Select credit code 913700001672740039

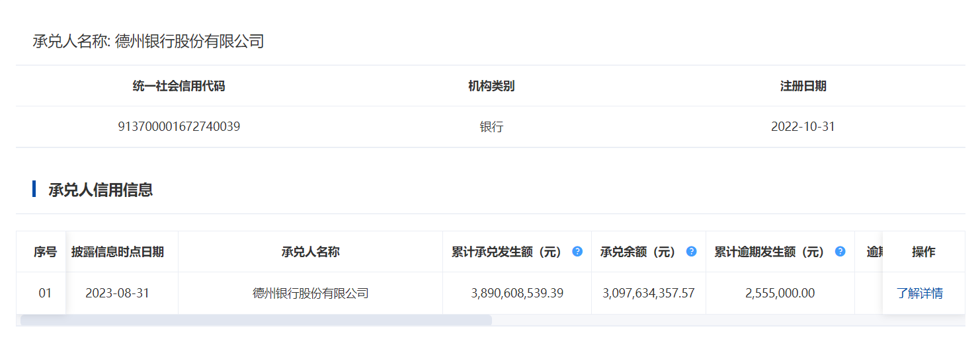click(179, 126)
